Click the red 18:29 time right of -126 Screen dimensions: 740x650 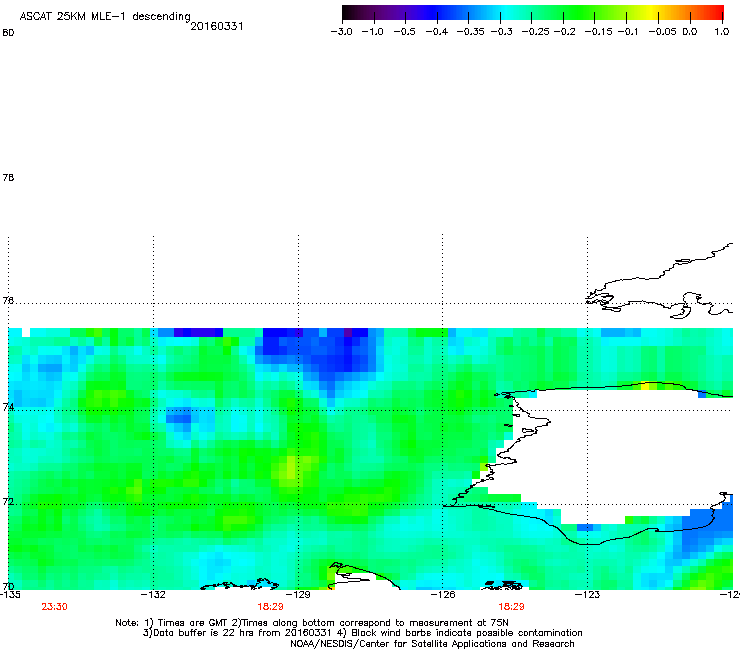(x=512, y=607)
